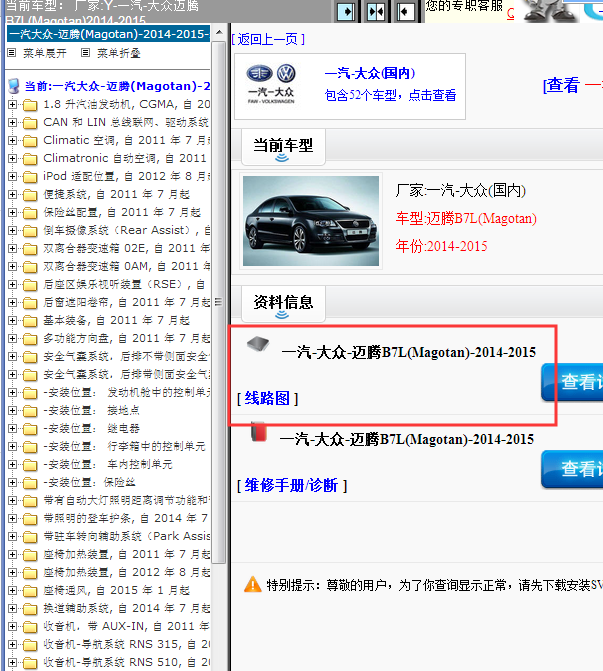
Task: Expand 带有自动大灯照明距离调节功能 node
Action: pos(12,500)
